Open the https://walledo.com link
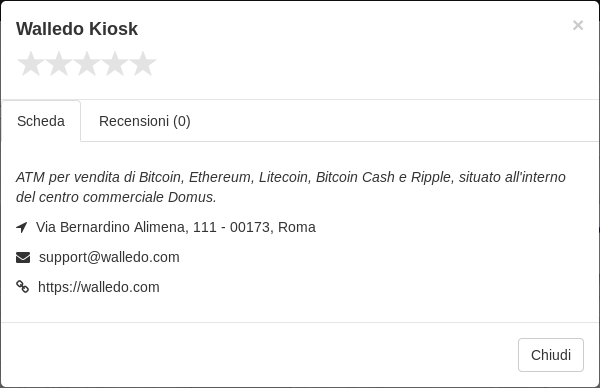This screenshot has width=600, height=388. [x=99, y=287]
